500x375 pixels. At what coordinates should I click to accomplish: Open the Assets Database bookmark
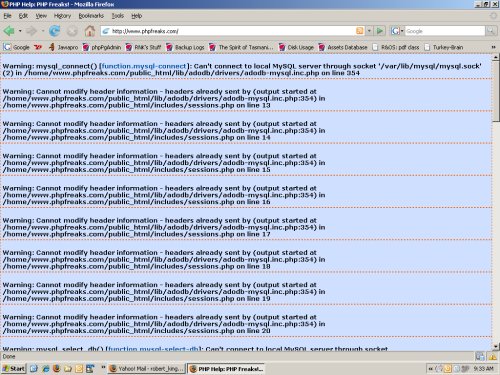343,47
